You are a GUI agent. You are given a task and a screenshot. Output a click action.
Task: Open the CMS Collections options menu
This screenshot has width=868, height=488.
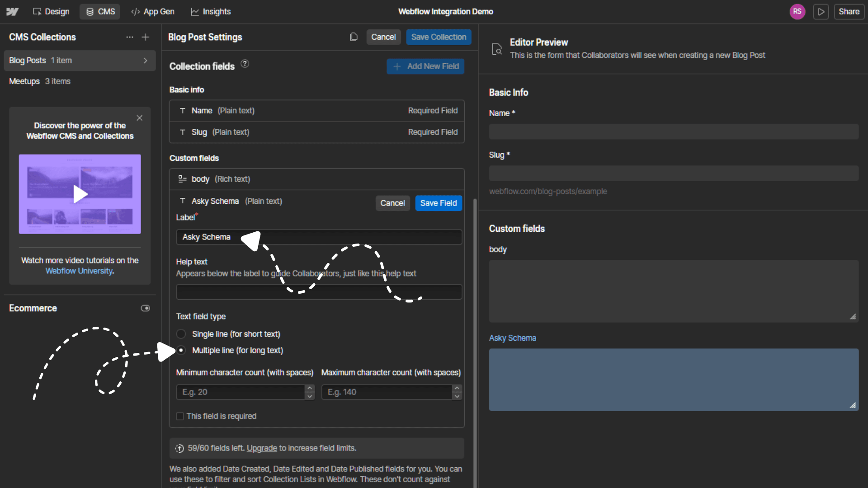(x=130, y=37)
